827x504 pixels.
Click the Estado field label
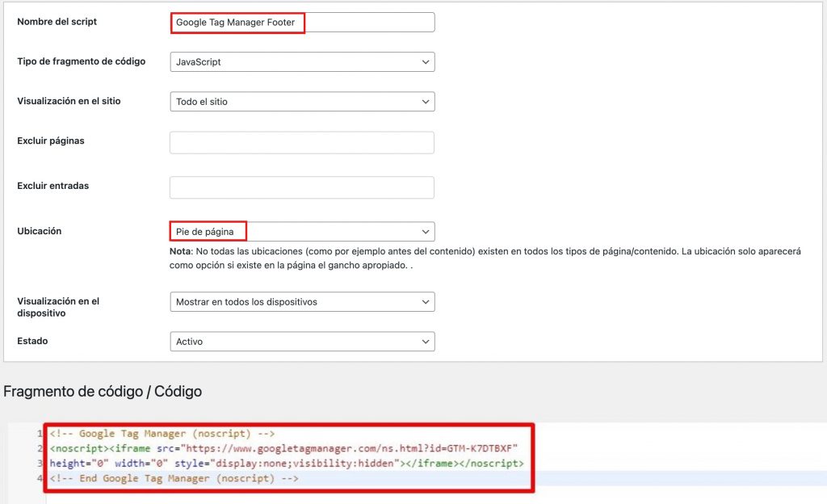[32, 341]
